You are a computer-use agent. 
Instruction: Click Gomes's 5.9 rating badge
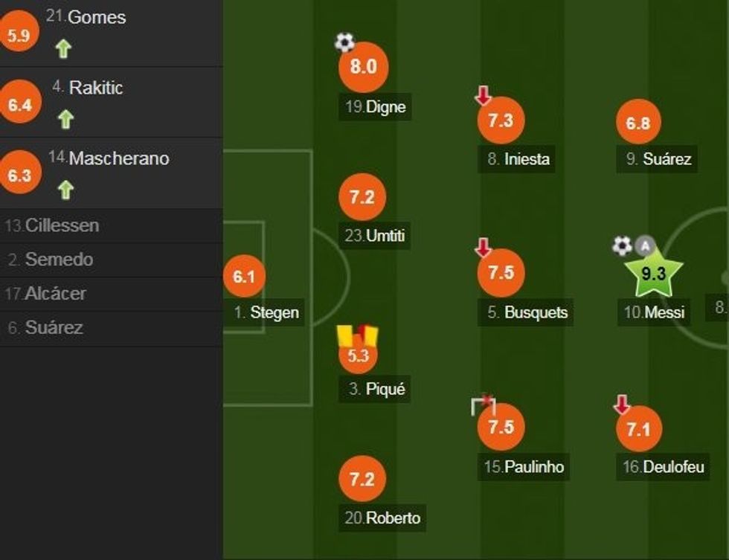tap(18, 36)
